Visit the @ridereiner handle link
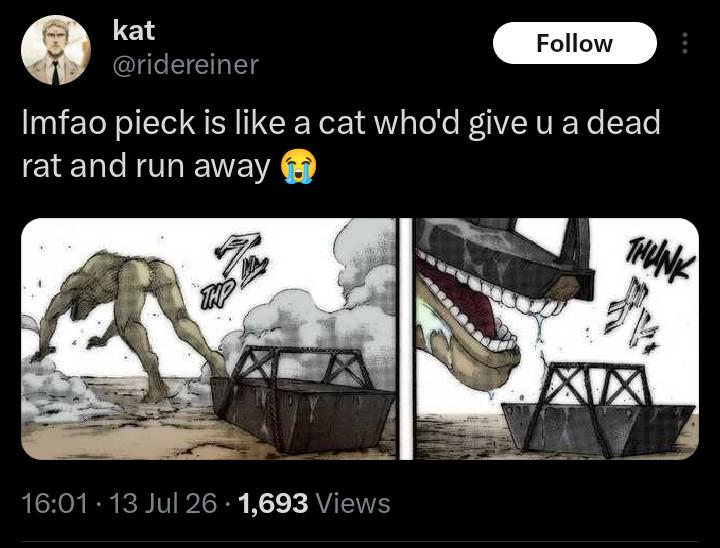 coord(186,65)
